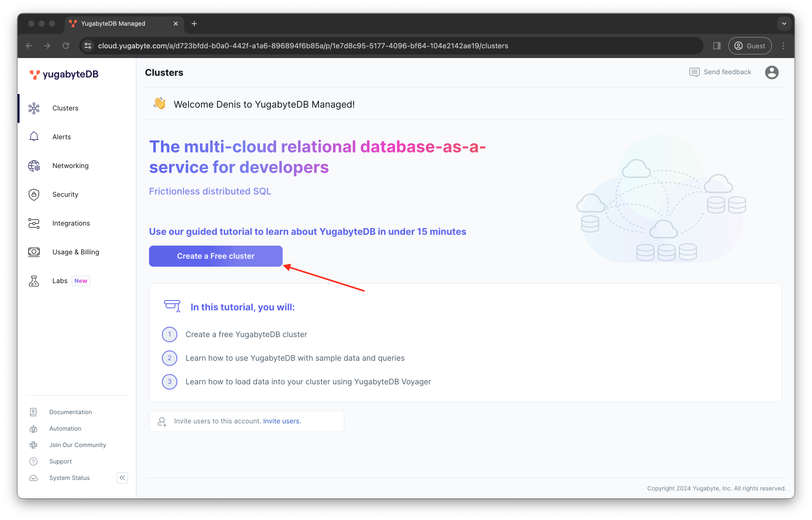The height and width of the screenshot is (520, 812).
Task: Open System Status in the sidebar
Action: click(x=69, y=478)
